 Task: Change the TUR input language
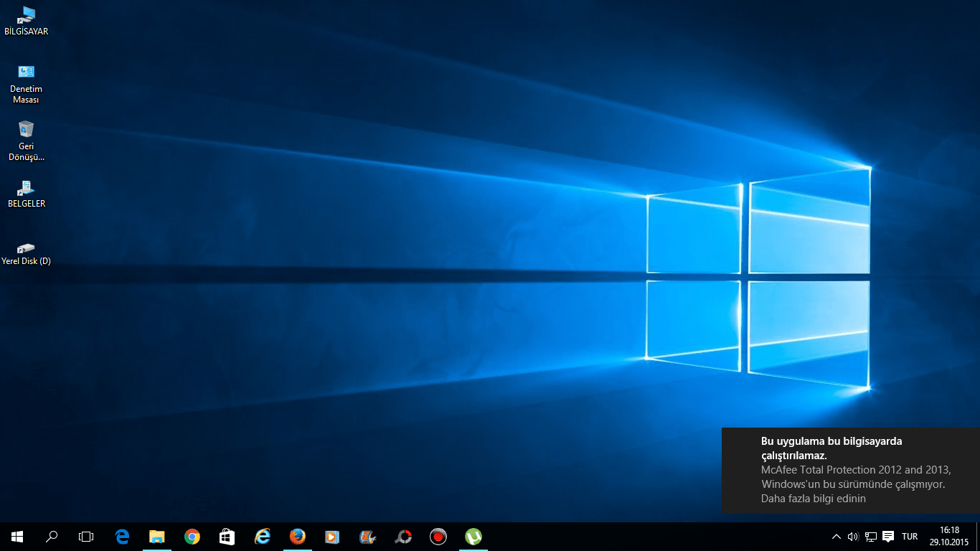[x=910, y=537]
